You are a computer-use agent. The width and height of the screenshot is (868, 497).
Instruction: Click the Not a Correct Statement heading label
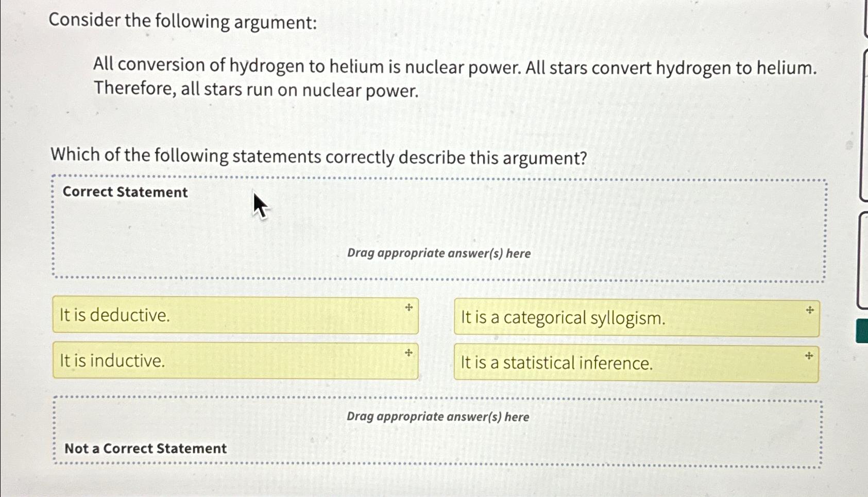[x=145, y=449]
